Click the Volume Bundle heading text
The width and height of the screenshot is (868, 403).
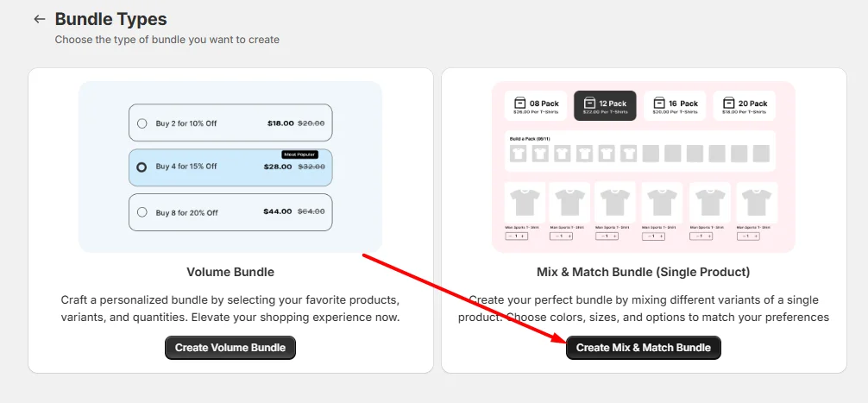[x=230, y=272]
